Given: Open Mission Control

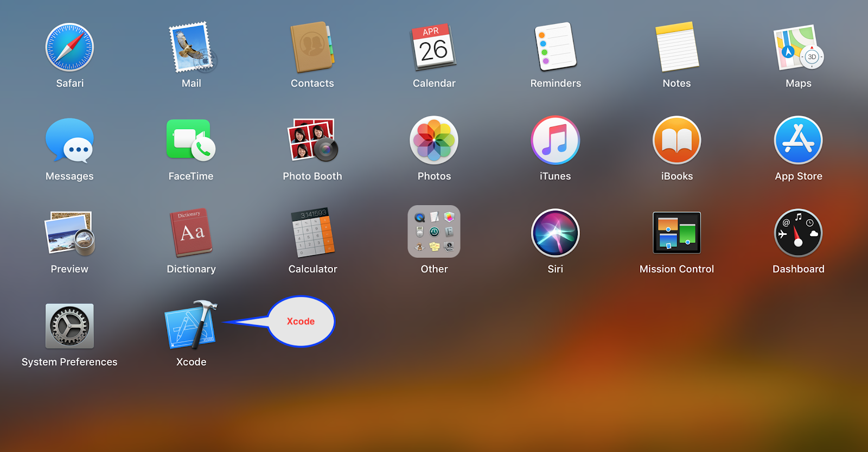Looking at the screenshot, I should [x=677, y=233].
